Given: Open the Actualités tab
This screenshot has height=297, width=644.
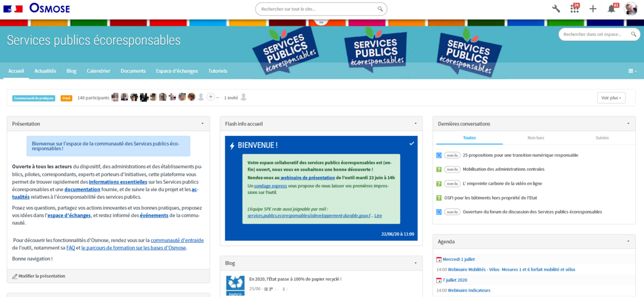Looking at the screenshot, I should coord(46,71).
